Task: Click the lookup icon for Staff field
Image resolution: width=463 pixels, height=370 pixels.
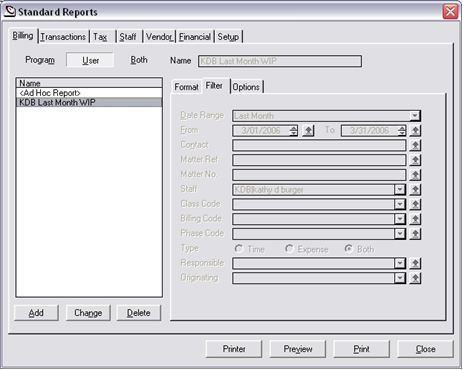Action: pos(415,189)
